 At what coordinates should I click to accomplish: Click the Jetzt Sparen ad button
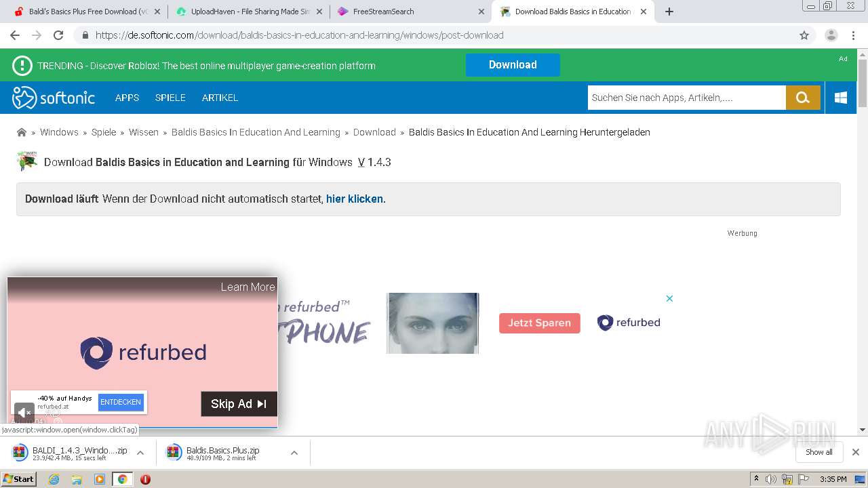pos(540,323)
